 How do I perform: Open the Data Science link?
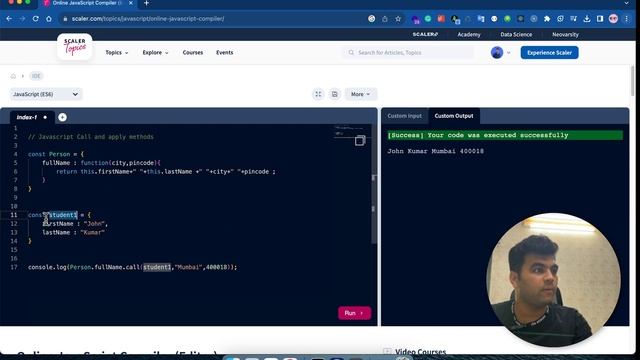pos(516,35)
